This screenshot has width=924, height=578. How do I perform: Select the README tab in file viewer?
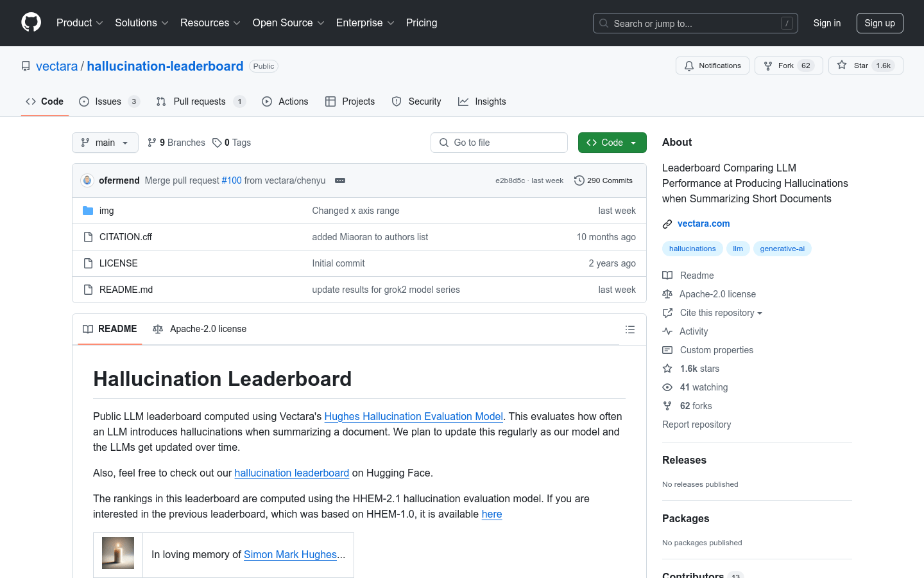tap(110, 329)
